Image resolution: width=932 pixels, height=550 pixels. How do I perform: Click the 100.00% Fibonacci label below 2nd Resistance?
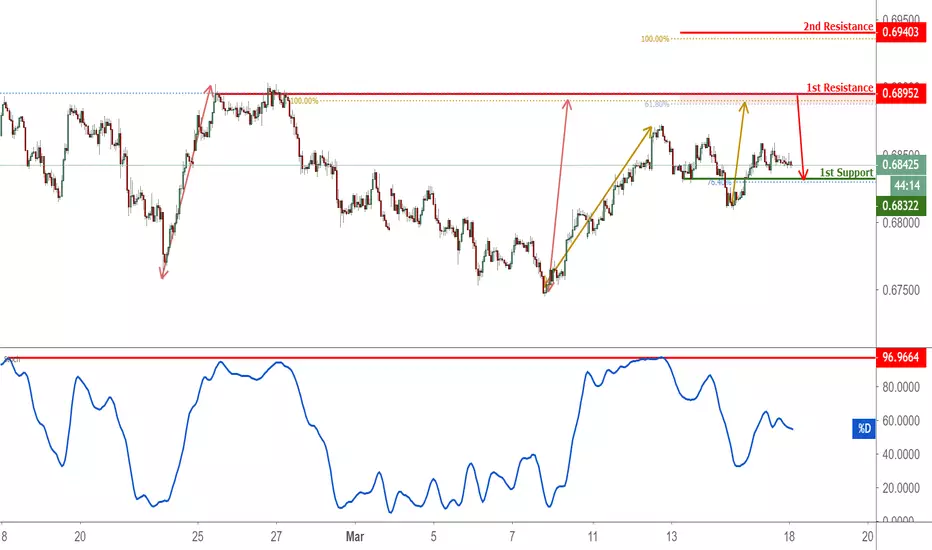tap(654, 39)
